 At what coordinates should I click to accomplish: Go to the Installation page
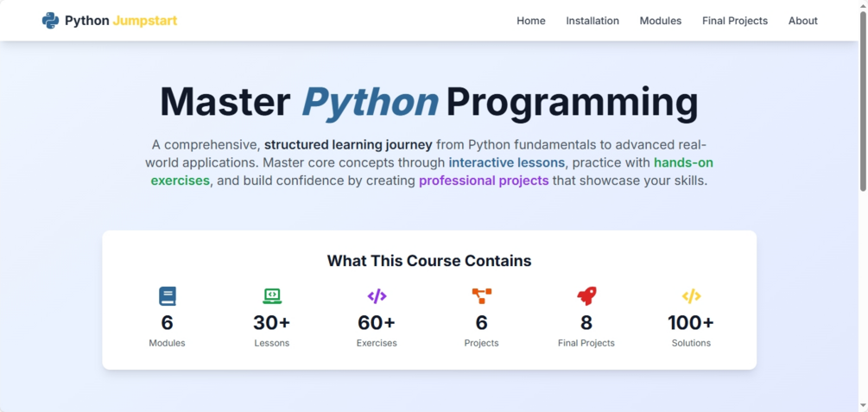click(x=592, y=21)
